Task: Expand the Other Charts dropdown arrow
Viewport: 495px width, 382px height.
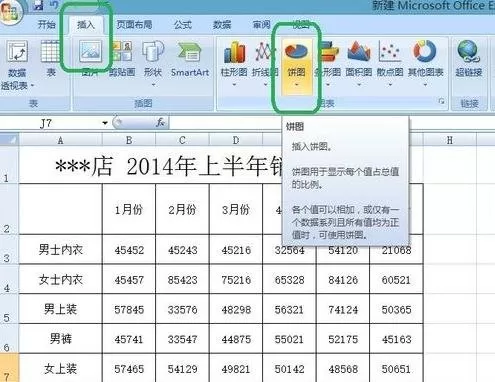Action: pos(425,85)
